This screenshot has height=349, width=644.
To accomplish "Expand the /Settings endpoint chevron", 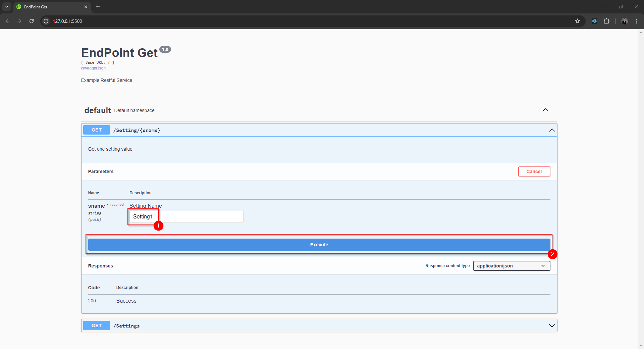I will pyautogui.click(x=551, y=326).
